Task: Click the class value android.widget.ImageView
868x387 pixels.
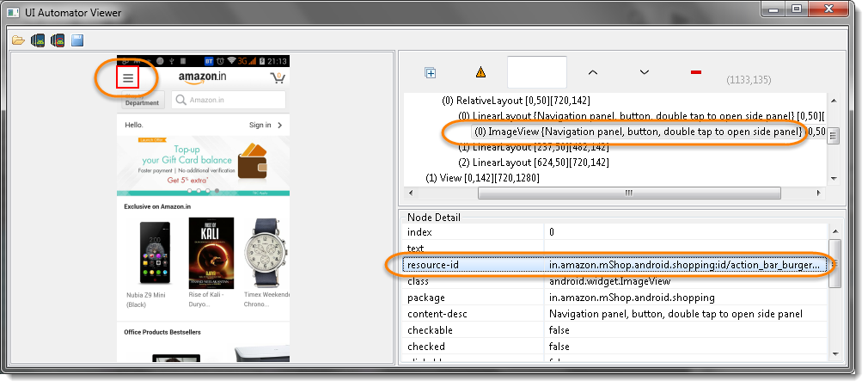Action: pos(610,281)
